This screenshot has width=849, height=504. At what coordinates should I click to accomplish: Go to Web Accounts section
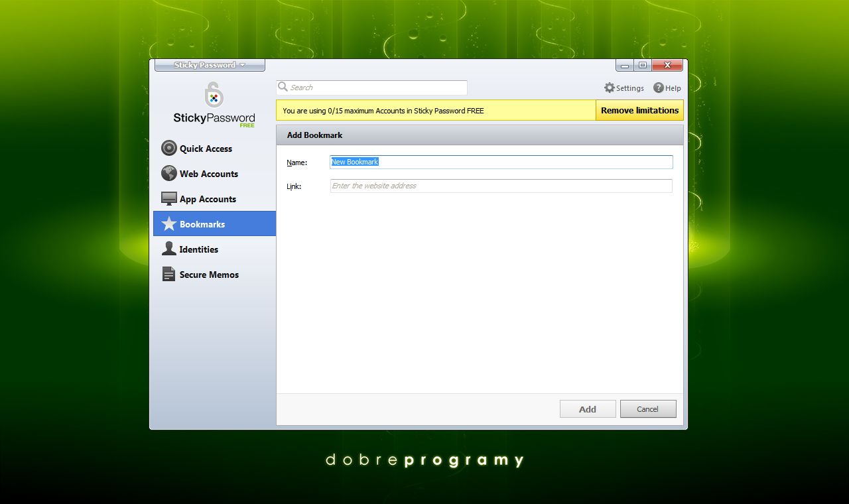pyautogui.click(x=214, y=174)
